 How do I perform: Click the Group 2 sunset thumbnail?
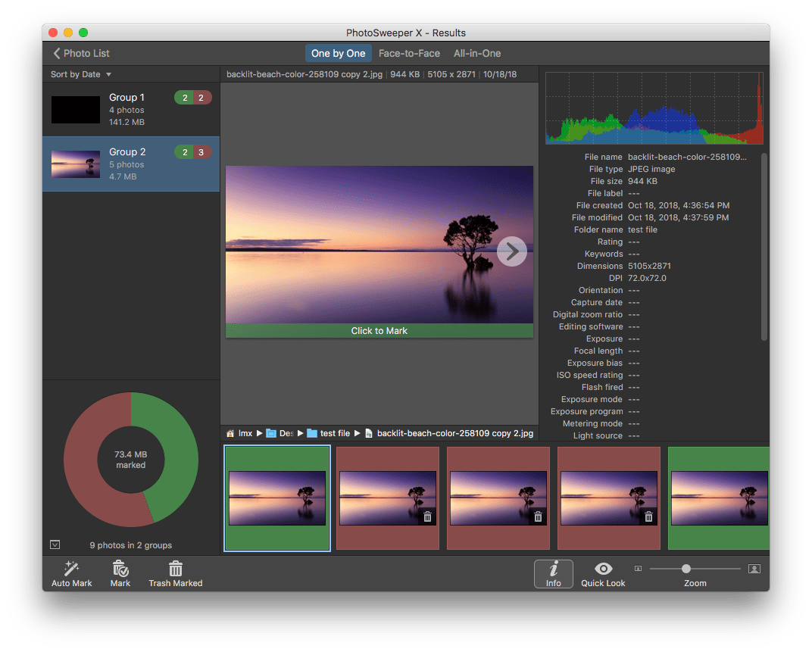point(76,164)
